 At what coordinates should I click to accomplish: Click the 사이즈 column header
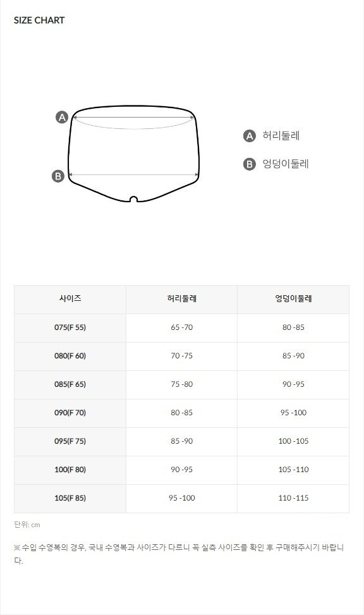pyautogui.click(x=70, y=299)
